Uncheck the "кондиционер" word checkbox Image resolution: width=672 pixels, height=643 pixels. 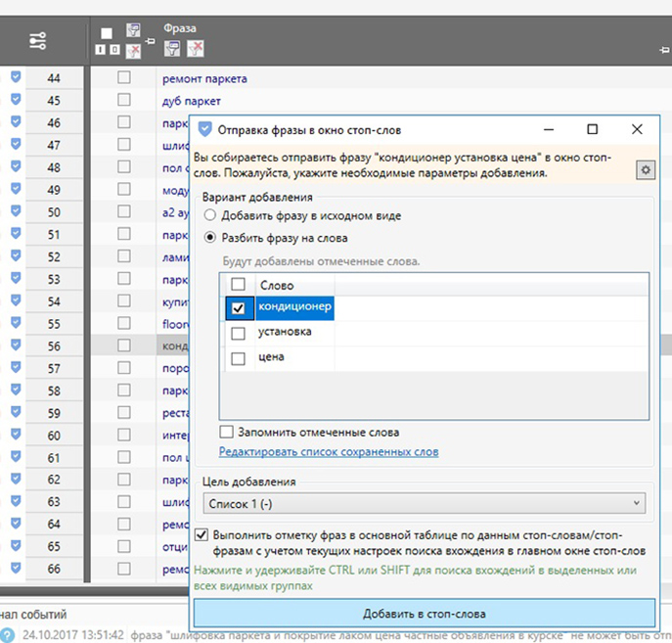(238, 308)
